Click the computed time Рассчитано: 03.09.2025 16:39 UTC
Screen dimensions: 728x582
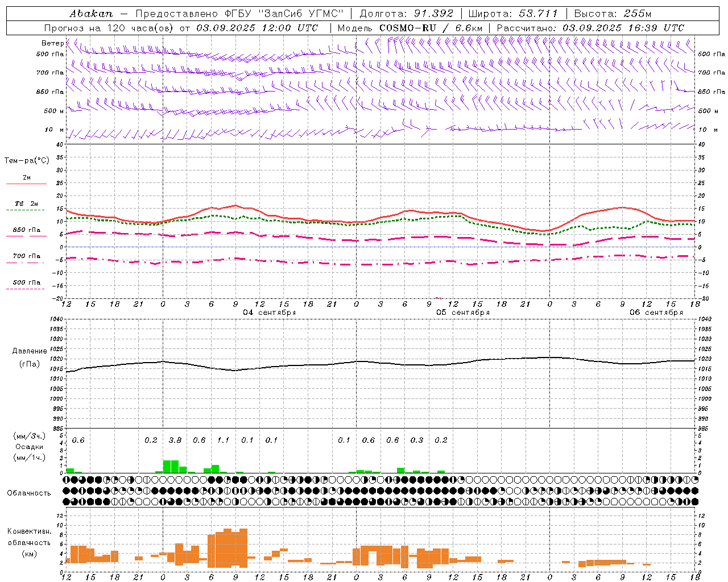coord(590,28)
